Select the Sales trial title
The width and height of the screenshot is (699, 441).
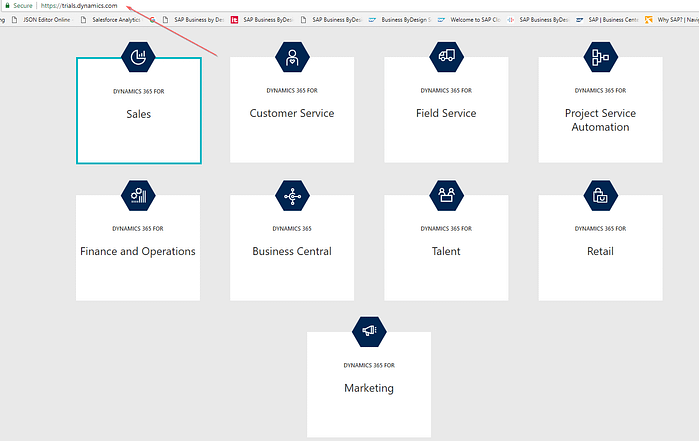coord(139,114)
